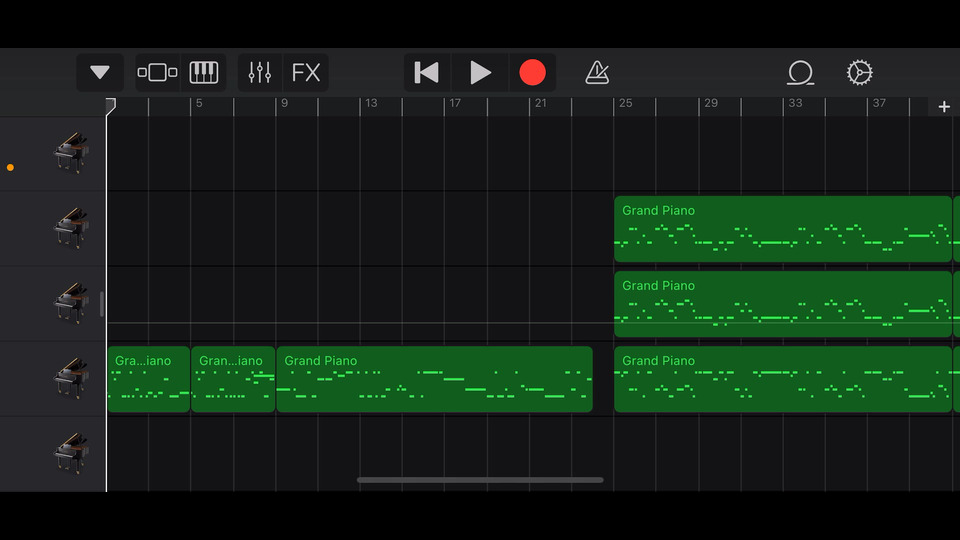Click bar 29 on the ruler

[711, 103]
